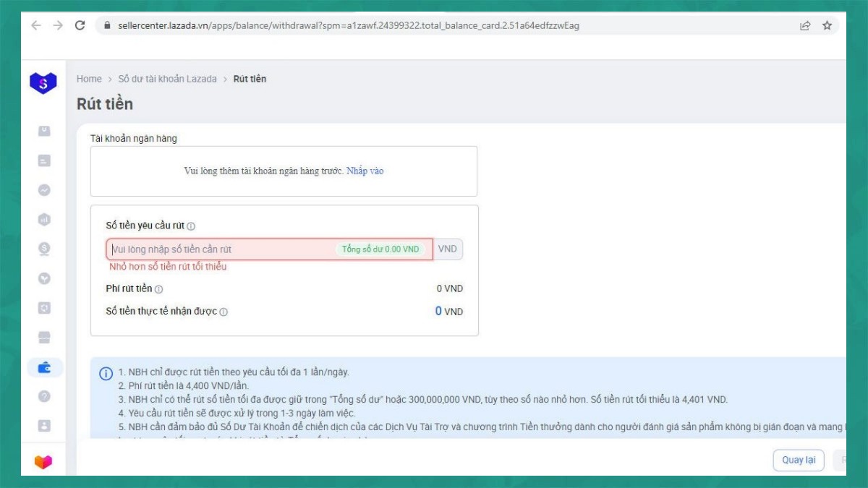Click the trend line analytics sidebar icon
The width and height of the screenshot is (868, 488).
point(44,190)
